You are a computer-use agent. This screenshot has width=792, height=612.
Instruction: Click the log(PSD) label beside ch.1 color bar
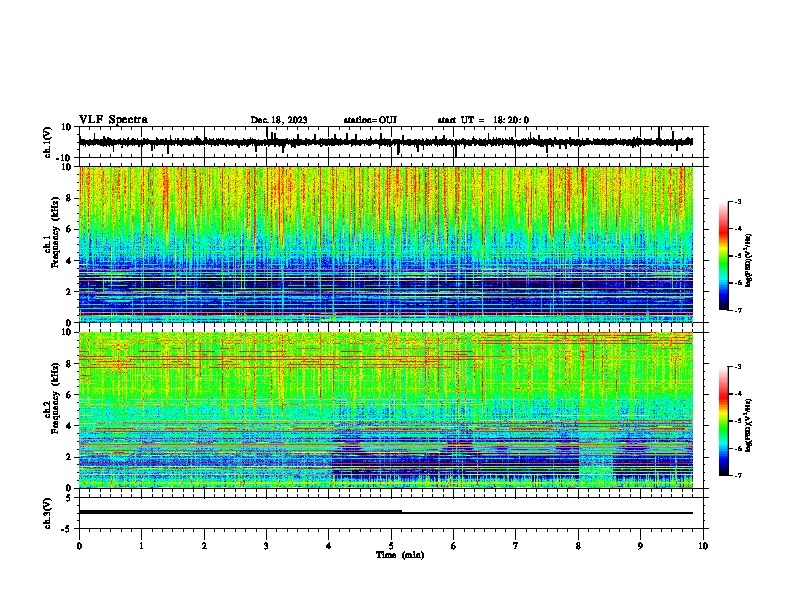coord(749,260)
